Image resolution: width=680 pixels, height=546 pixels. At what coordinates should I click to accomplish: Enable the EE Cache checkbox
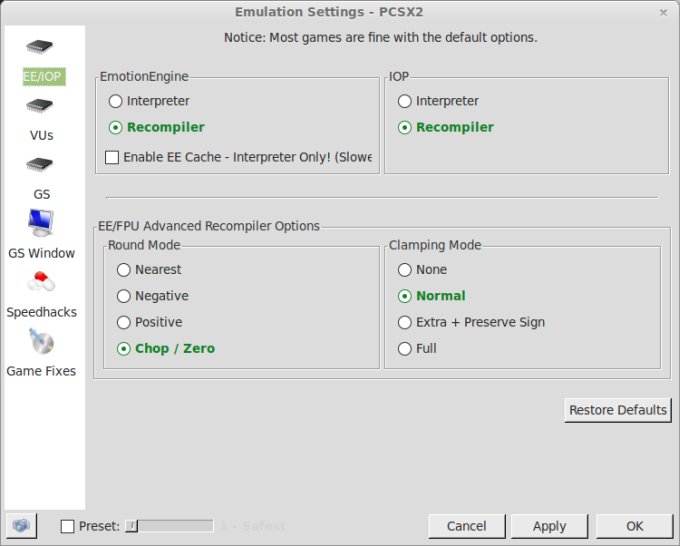112,157
